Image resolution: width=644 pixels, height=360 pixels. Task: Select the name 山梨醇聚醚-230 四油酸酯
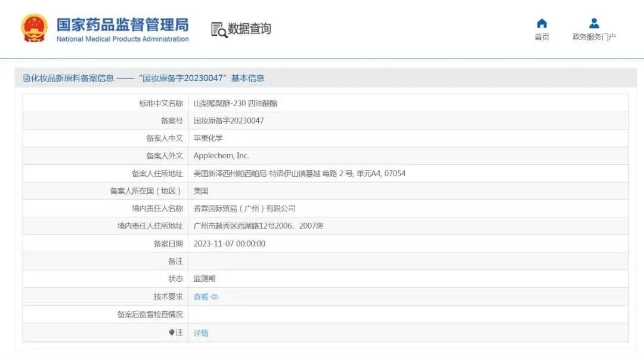(236, 103)
